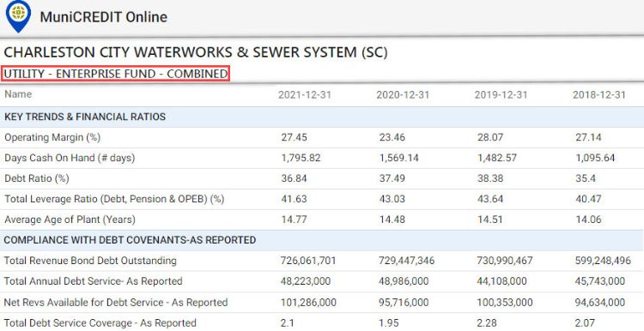Select Average Age value 14.51

(x=490, y=220)
